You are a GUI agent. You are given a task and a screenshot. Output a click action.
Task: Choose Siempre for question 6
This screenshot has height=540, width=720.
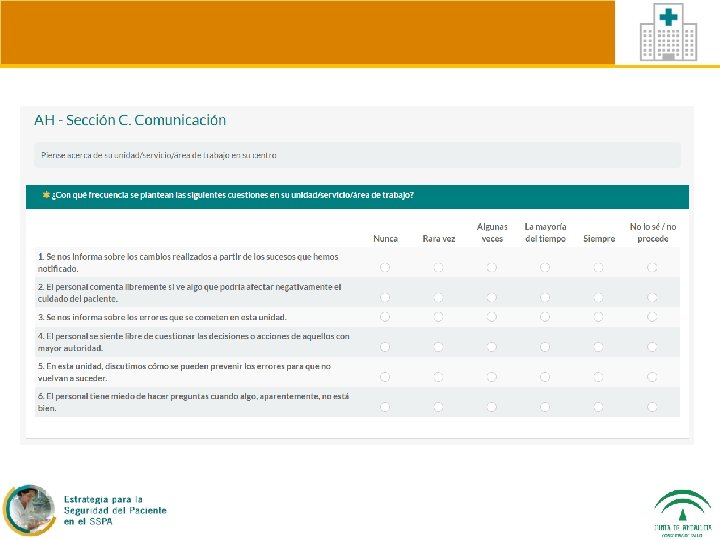[x=598, y=407]
